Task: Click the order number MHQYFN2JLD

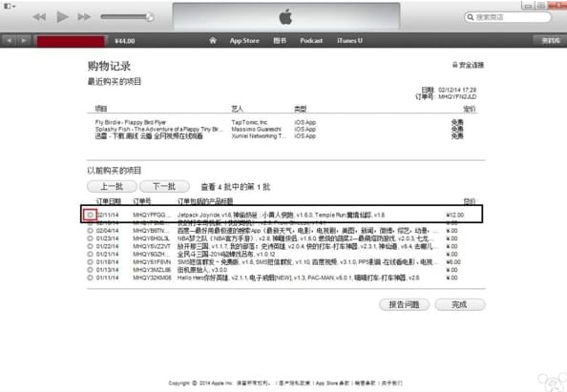Action: click(x=457, y=97)
